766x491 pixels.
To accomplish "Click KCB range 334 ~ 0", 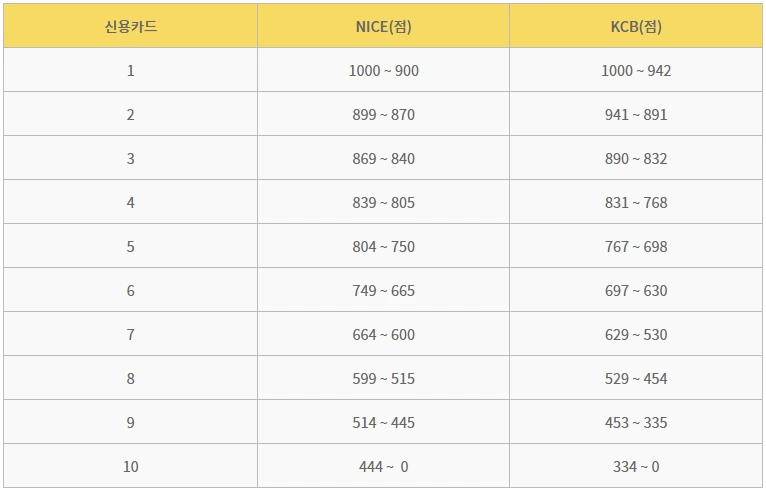I will 636,467.
